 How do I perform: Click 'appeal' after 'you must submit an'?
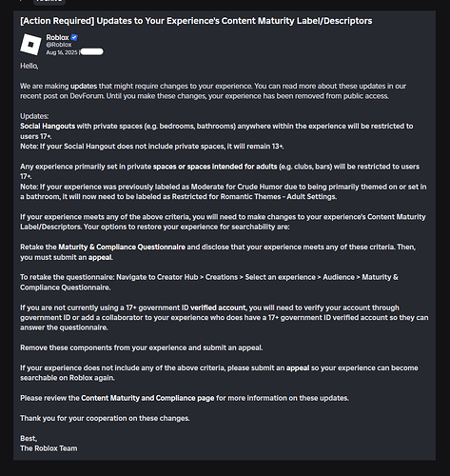[100, 257]
